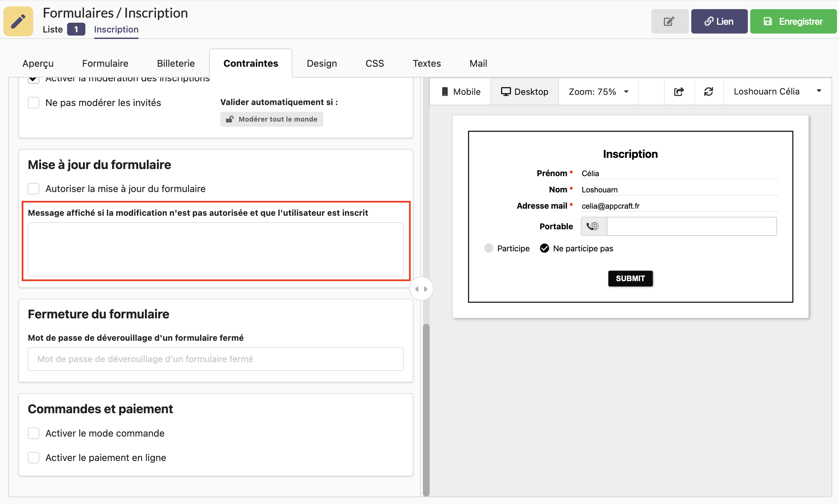The height and width of the screenshot is (504, 839).
Task: Select the Participe radio option
Action: pyautogui.click(x=488, y=248)
